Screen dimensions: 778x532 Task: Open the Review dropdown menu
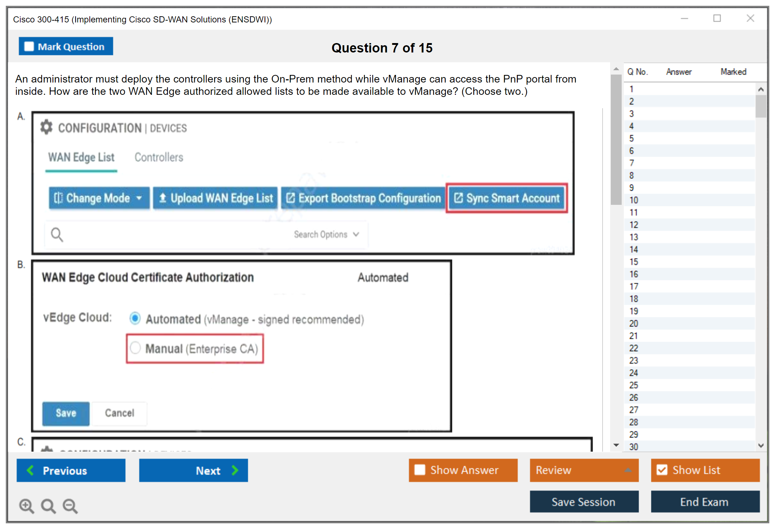(584, 470)
